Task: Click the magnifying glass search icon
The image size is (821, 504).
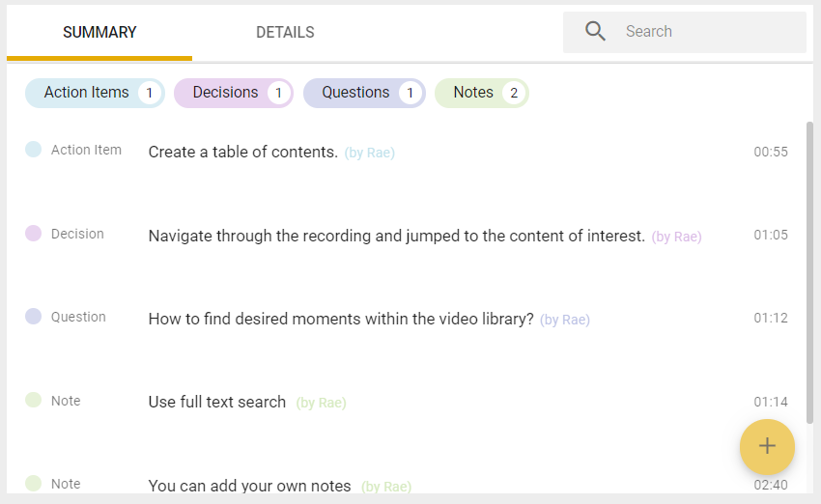Action: pyautogui.click(x=595, y=32)
